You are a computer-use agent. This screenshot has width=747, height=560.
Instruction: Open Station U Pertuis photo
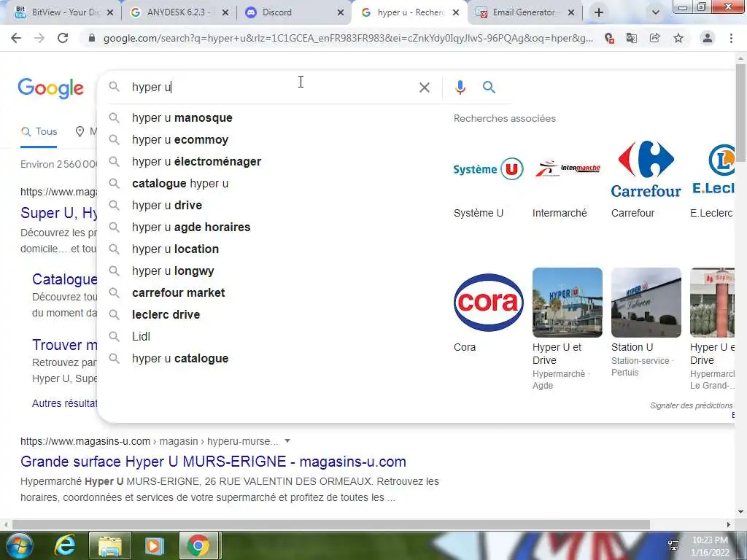coord(646,303)
